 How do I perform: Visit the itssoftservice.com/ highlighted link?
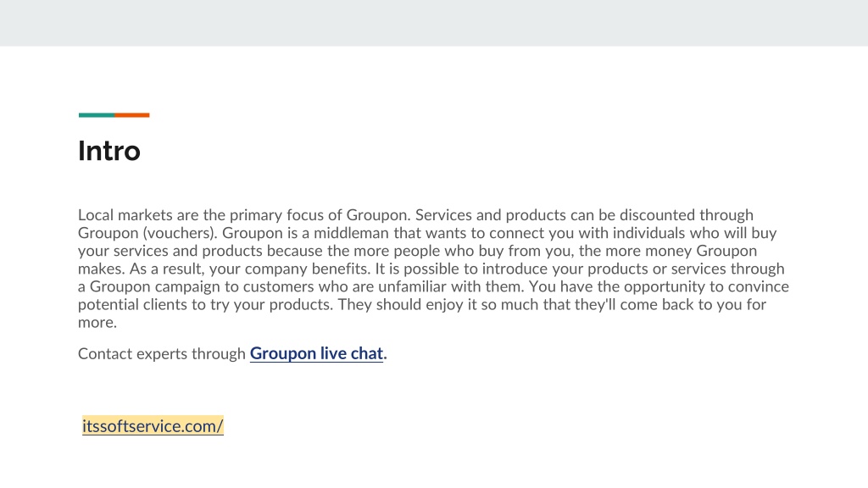[x=153, y=426]
